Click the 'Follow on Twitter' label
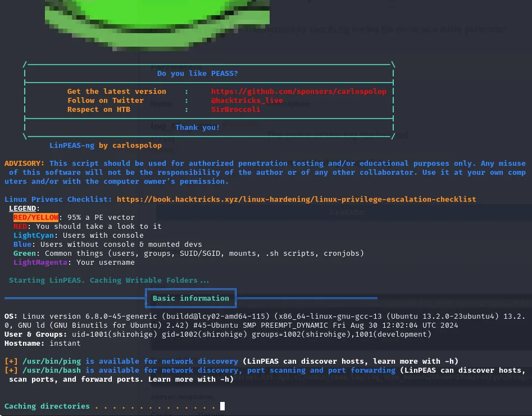This screenshot has height=416, width=532. tap(106, 100)
